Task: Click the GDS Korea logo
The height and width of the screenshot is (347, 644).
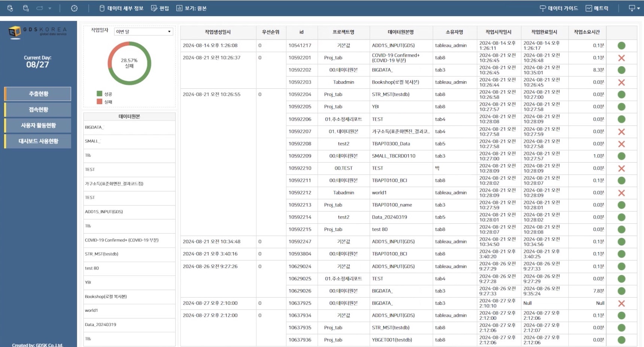Action: (x=37, y=32)
